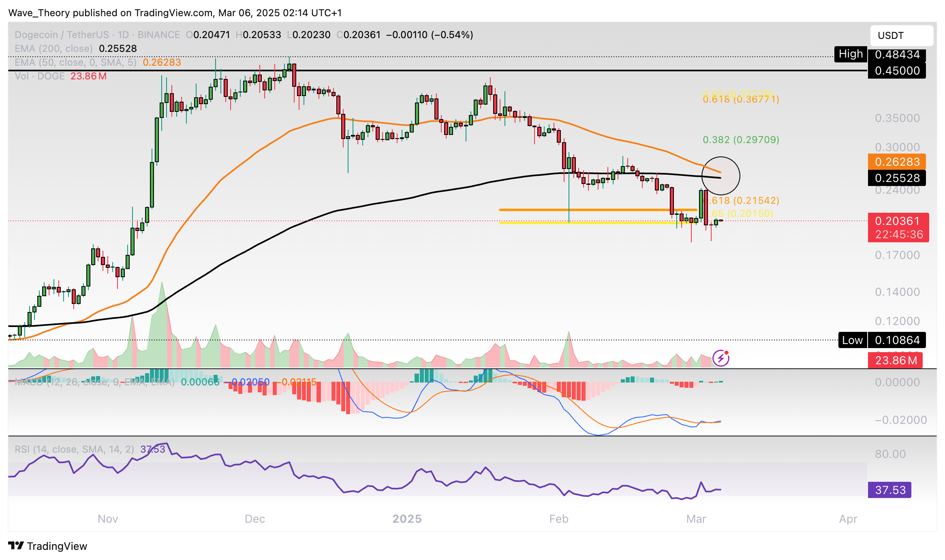Image resolution: width=945 pixels, height=560 pixels.
Task: Click the black 0.25528 price axis label
Action: point(897,178)
